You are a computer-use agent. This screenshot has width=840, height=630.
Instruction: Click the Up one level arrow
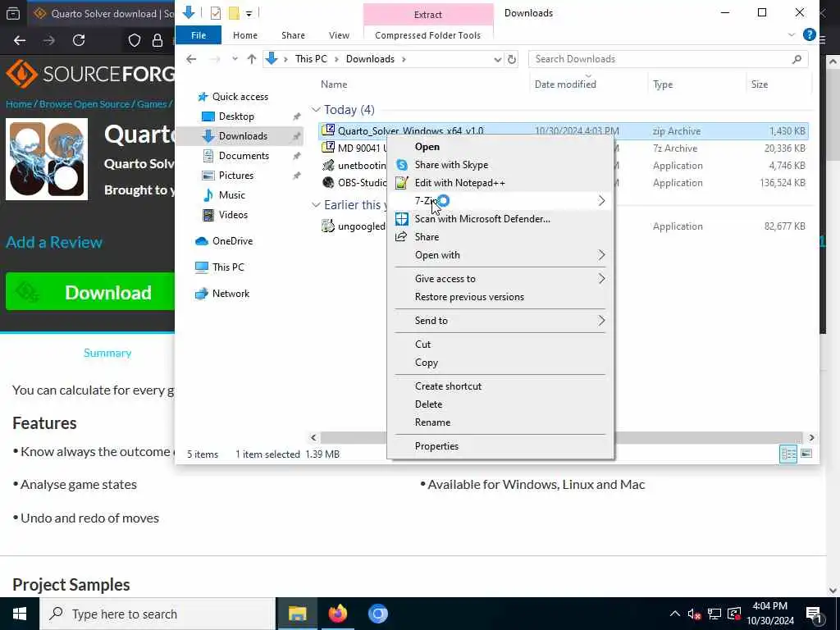click(251, 59)
